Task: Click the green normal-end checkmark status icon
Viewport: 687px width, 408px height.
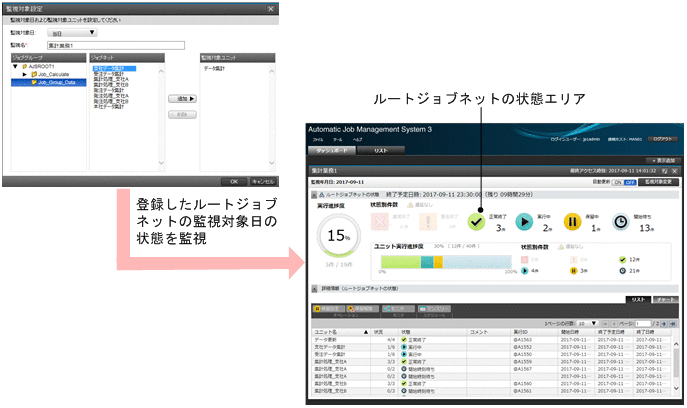Action: pyautogui.click(x=476, y=222)
